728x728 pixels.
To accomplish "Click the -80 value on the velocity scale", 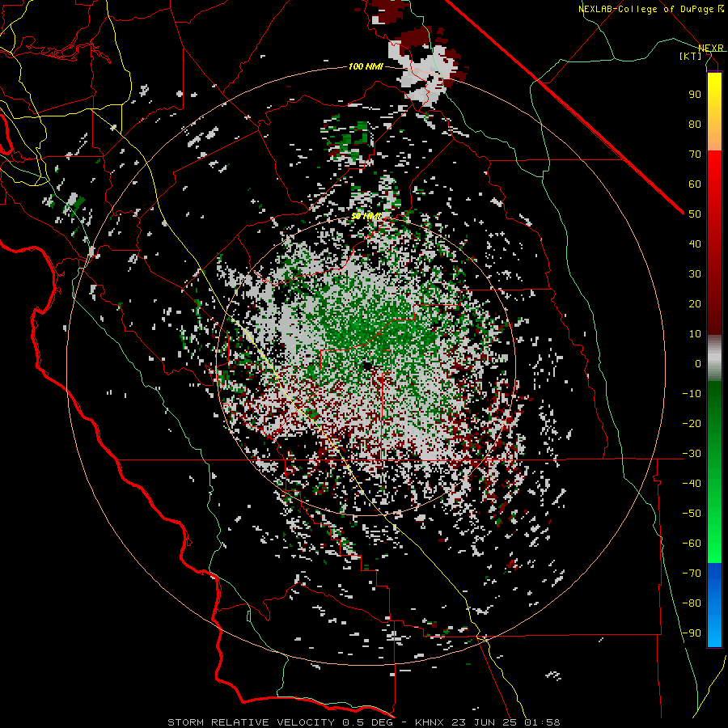I will point(692,603).
